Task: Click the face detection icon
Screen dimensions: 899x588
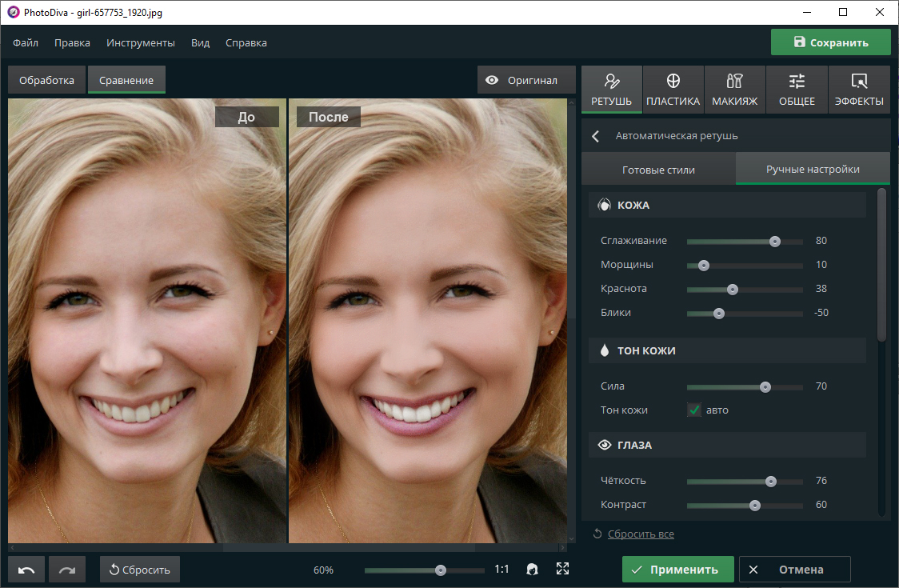Action: (532, 569)
